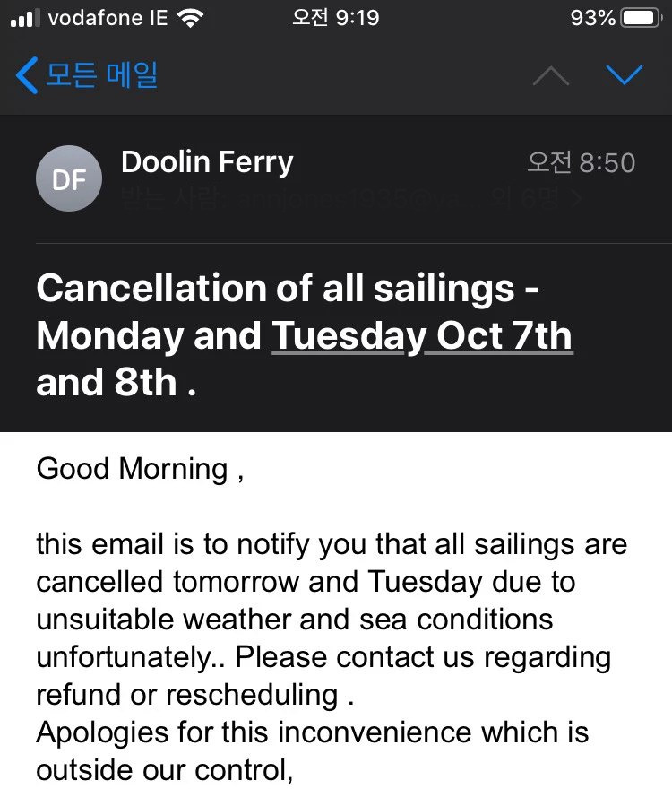
Task: Tap the DF sender avatar
Action: (x=68, y=178)
